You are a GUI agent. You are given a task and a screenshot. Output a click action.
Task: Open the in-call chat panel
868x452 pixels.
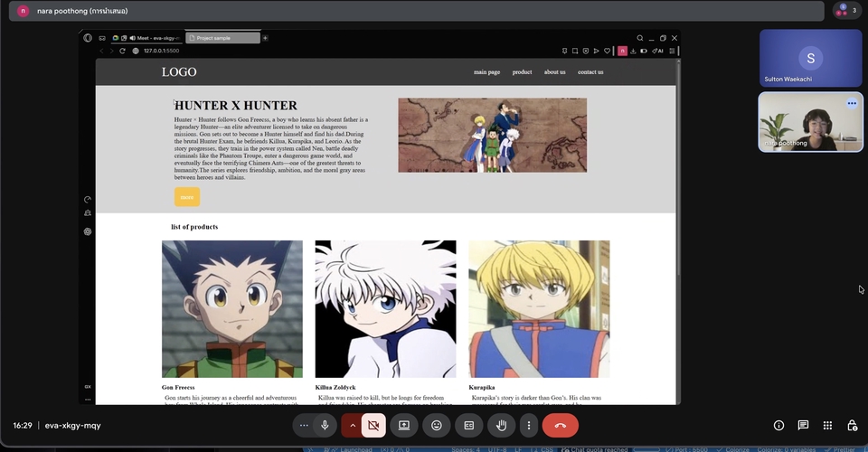[803, 426]
